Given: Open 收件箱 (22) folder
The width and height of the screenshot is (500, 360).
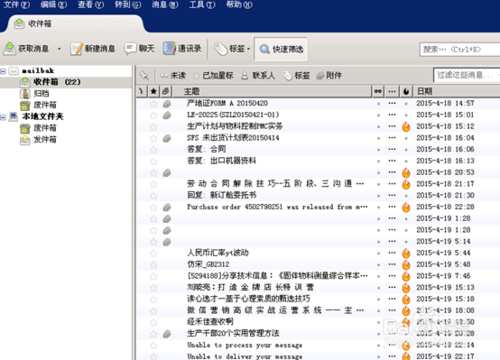Looking at the screenshot, I should tap(57, 82).
